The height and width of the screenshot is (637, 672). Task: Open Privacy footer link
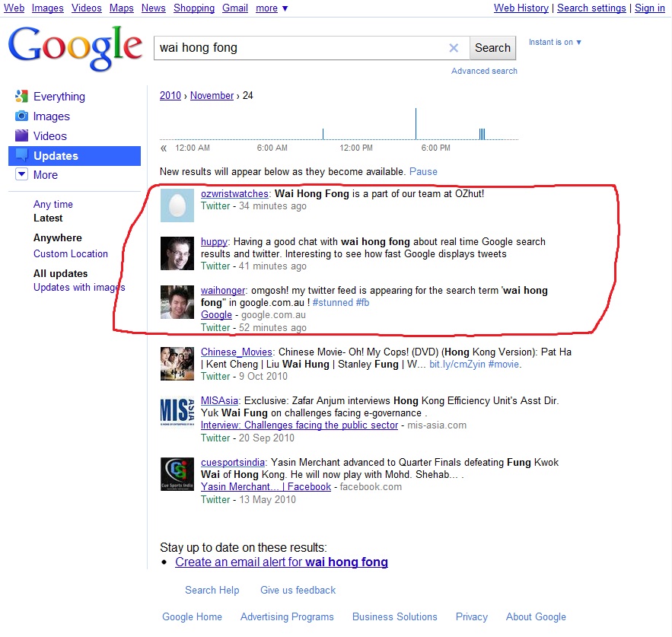tap(471, 617)
